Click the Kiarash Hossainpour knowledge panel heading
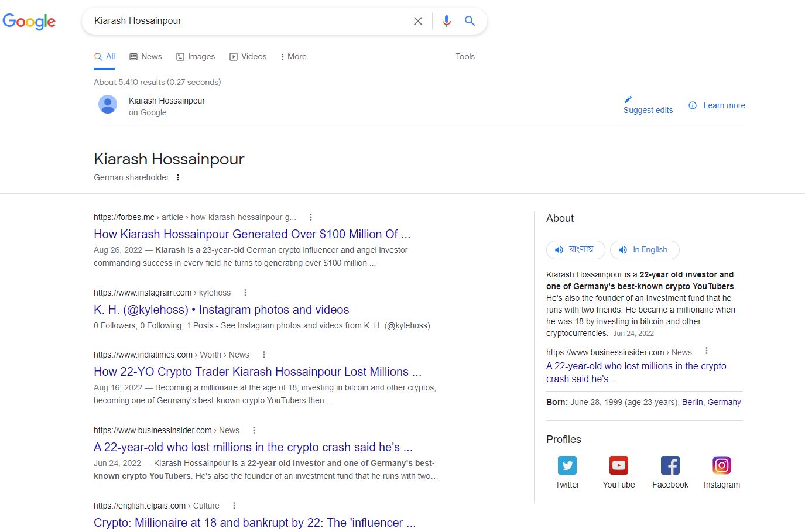Viewport: 805px width, 532px height. coord(169,159)
